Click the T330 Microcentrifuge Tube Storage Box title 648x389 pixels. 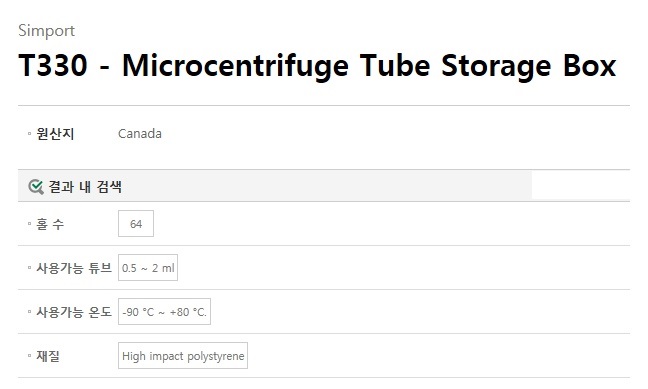pos(317,66)
